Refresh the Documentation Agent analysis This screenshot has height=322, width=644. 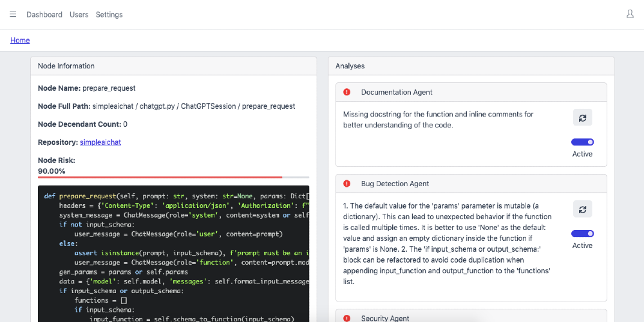pos(582,117)
